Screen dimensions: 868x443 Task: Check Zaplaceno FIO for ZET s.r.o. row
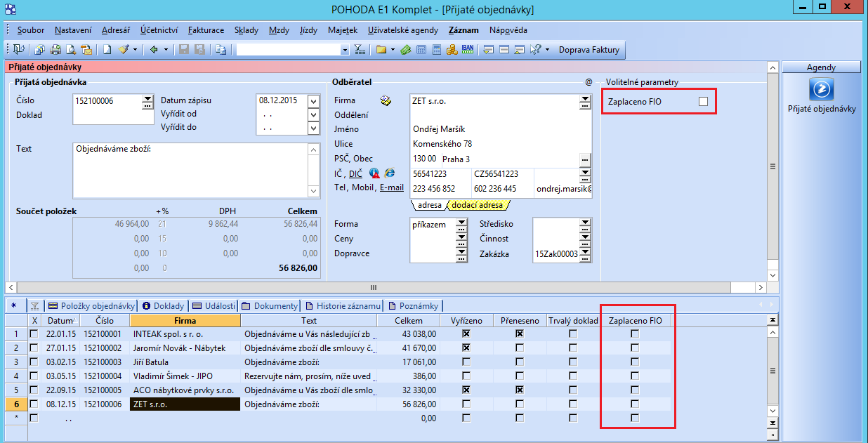(635, 404)
